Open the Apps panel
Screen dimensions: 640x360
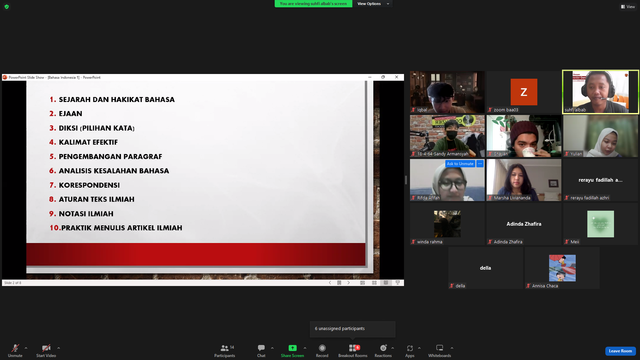(410, 350)
